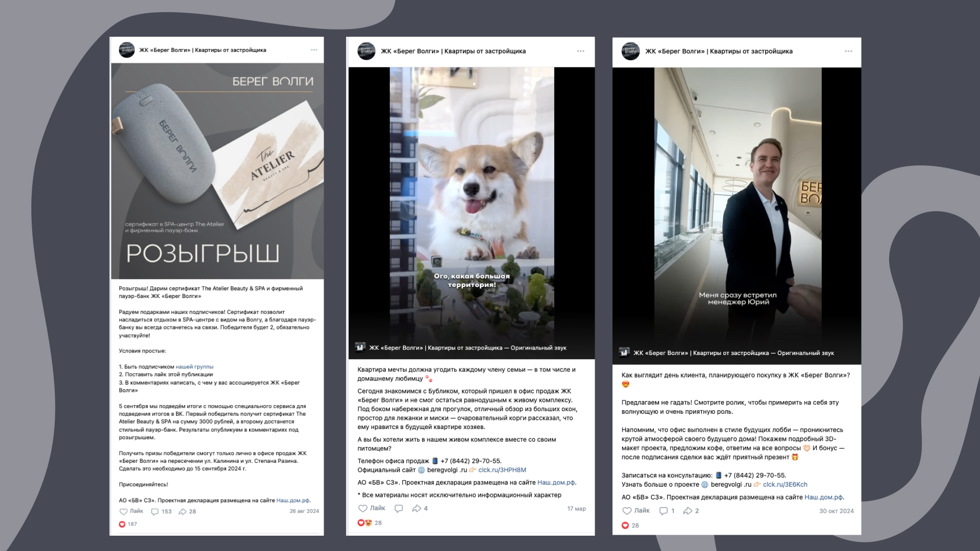Click 'Присоединяйтесь!' text
Screen dimensions: 980x551
pyautogui.click(x=143, y=485)
